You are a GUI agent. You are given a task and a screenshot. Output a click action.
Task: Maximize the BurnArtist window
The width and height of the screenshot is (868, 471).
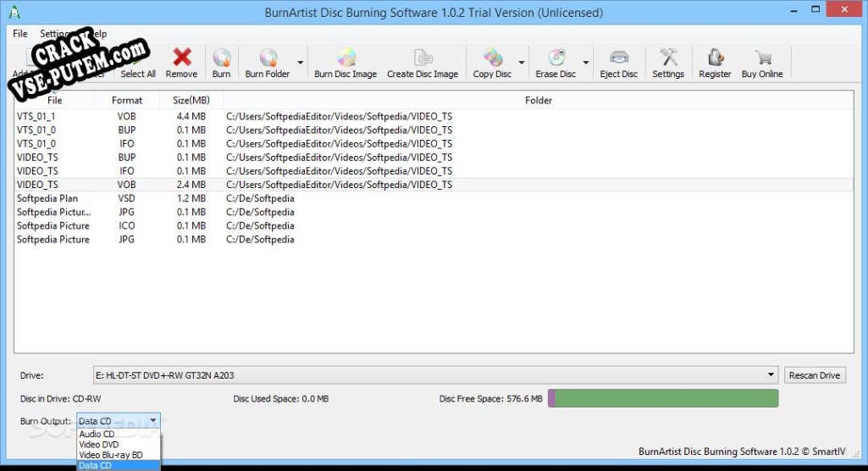click(815, 9)
